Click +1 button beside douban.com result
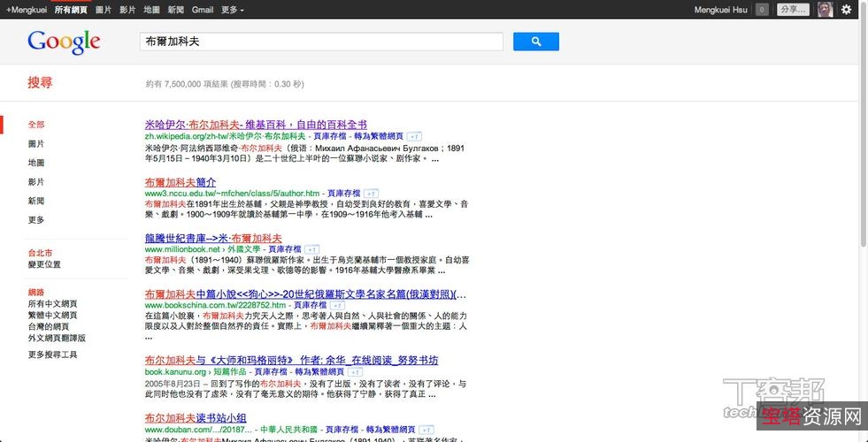 coord(426,430)
